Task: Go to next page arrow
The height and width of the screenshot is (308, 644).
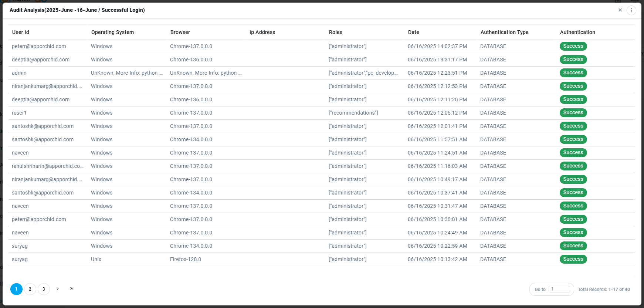Action: (58, 289)
